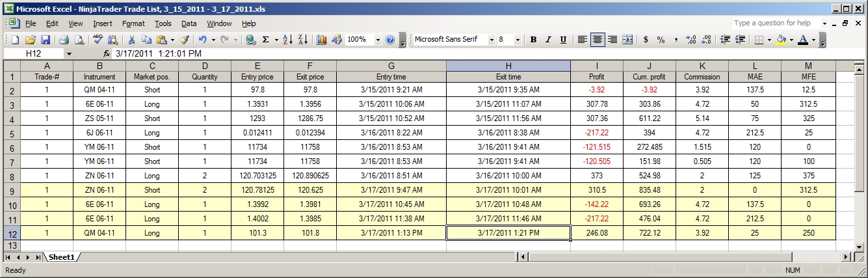Apply currency style format
The image size is (868, 278).
pyautogui.click(x=646, y=40)
